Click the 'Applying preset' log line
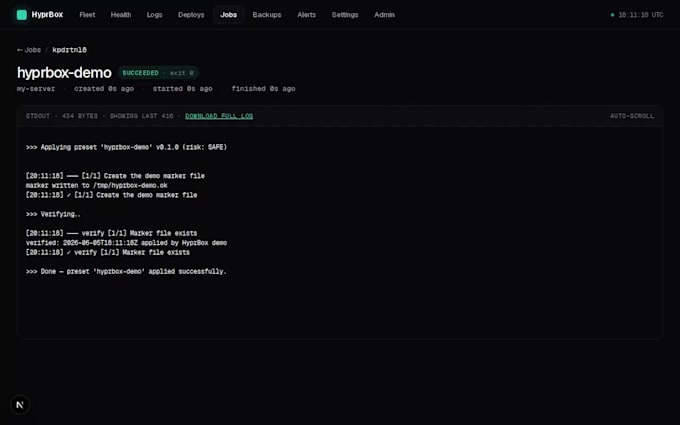This screenshot has height=425, width=680. tap(126, 147)
